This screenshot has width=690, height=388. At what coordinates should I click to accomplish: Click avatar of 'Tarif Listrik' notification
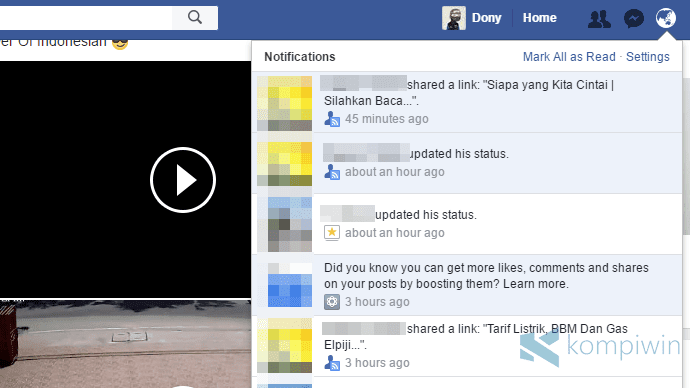284,346
